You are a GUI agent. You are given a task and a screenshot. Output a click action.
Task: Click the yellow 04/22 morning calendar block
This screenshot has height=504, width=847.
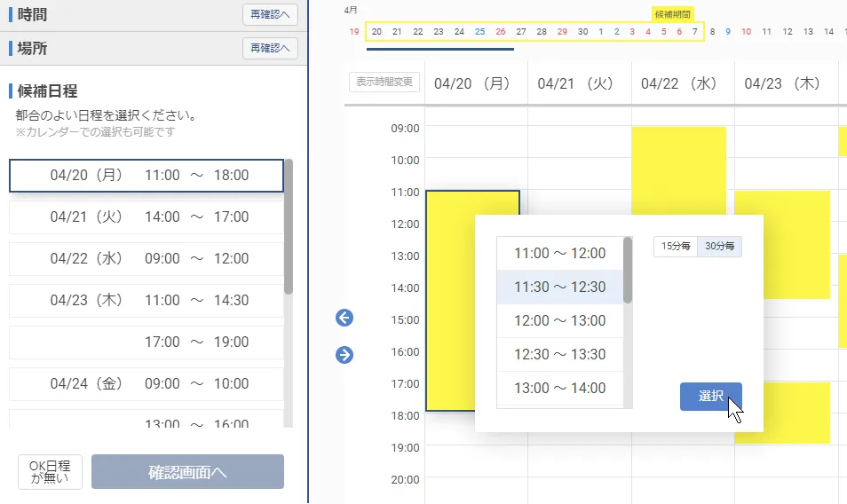click(678, 169)
